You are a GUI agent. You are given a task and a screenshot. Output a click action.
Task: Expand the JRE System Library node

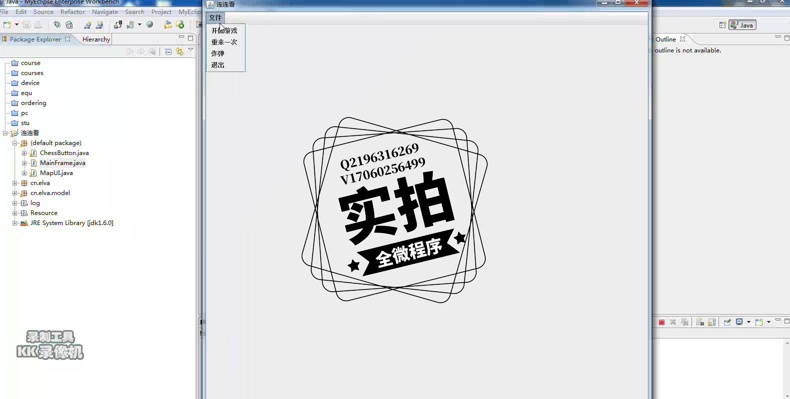click(15, 223)
